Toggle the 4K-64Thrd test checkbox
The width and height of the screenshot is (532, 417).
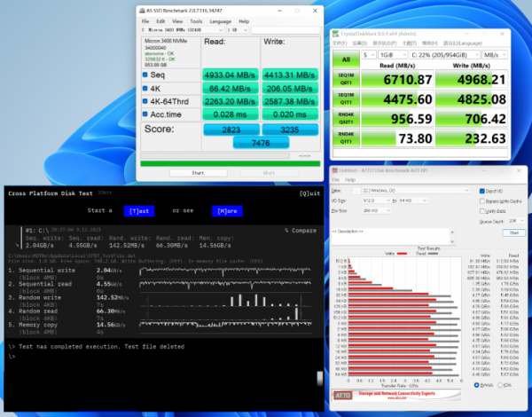pos(146,101)
